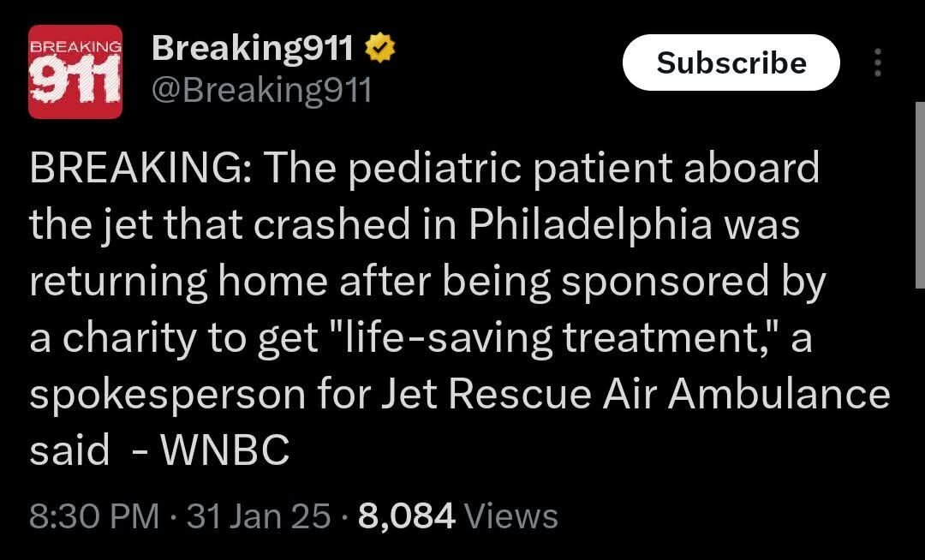Select the 31 Jan 25 date
This screenshot has height=560, width=925.
click(x=258, y=516)
